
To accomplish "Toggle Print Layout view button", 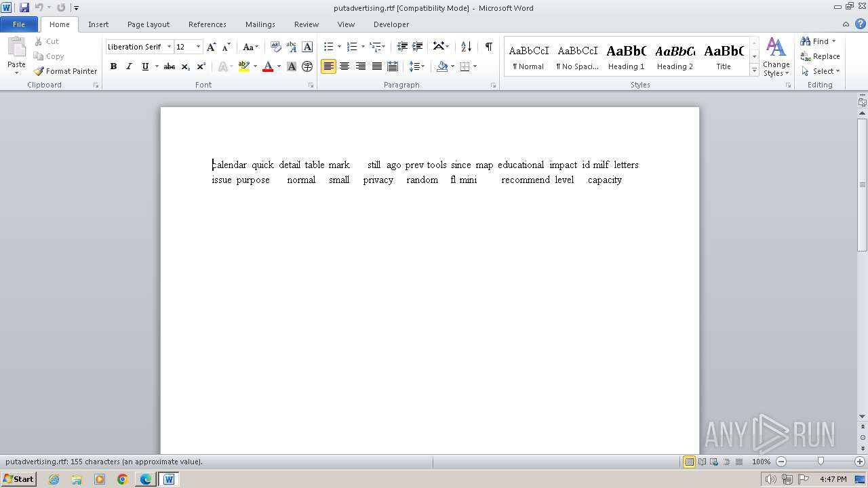I will pos(690,462).
